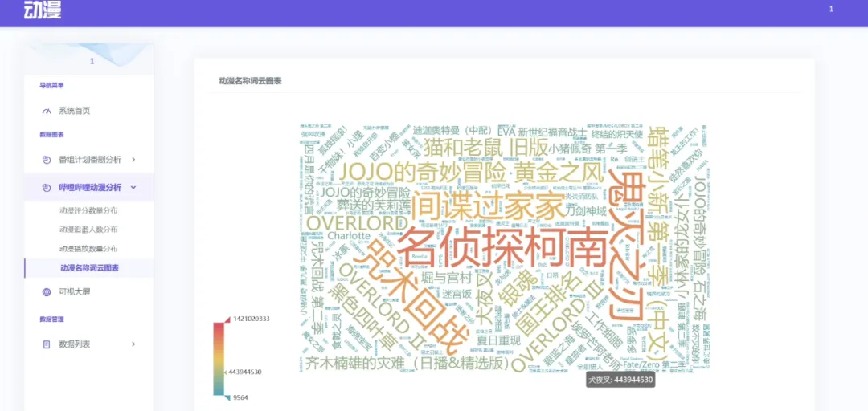This screenshot has height=411, width=868.
Task: Click 齐木楠雄的灾难(日播&精选版) word
Action: click(407, 363)
